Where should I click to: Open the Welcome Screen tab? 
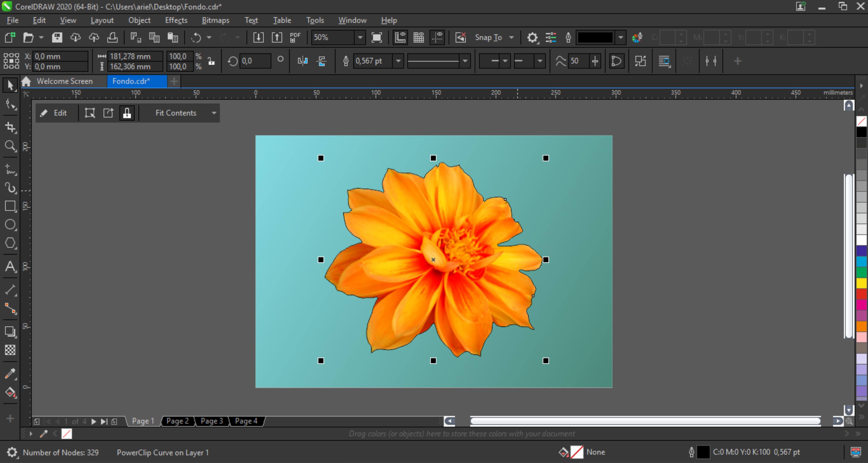pos(64,81)
